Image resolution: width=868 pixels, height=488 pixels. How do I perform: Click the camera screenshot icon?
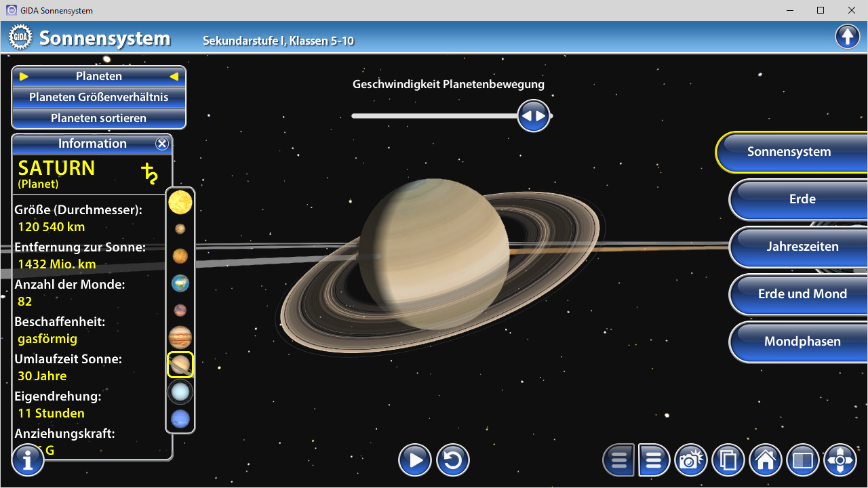[690, 461]
